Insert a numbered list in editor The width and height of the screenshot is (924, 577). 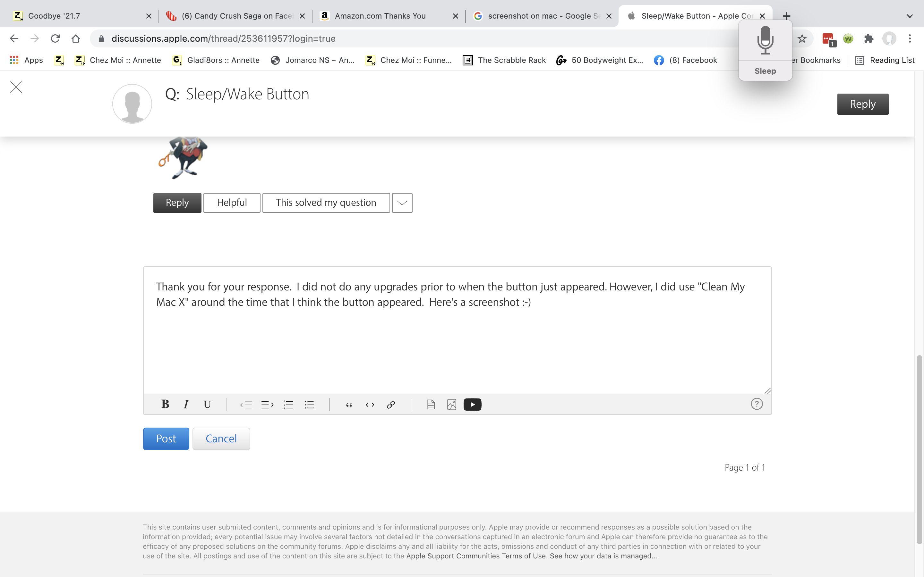(x=289, y=405)
